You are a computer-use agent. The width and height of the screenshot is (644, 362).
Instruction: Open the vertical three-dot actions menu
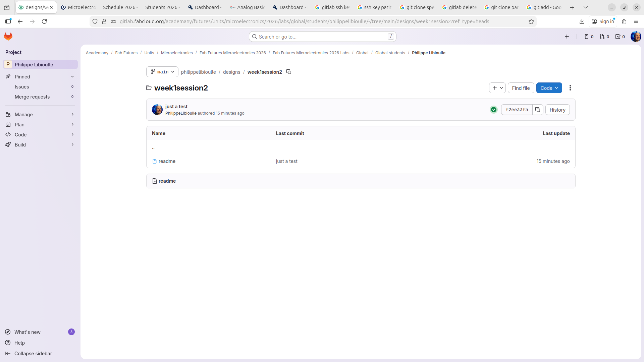click(570, 88)
